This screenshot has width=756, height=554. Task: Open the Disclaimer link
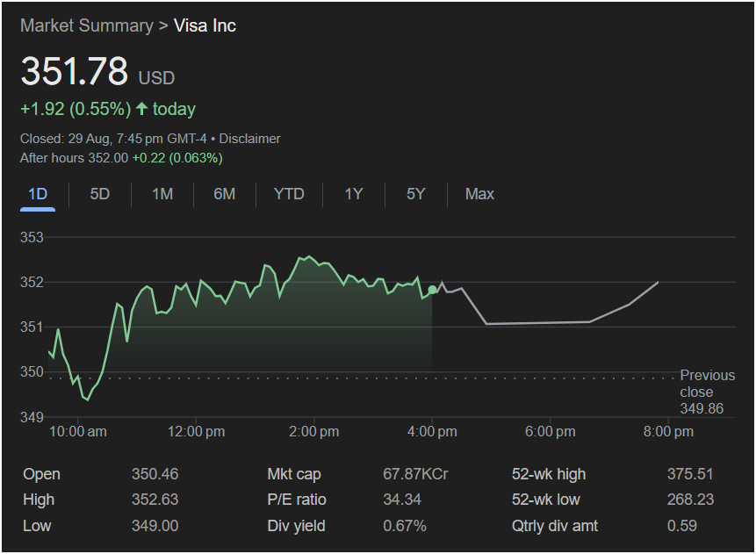click(x=249, y=139)
